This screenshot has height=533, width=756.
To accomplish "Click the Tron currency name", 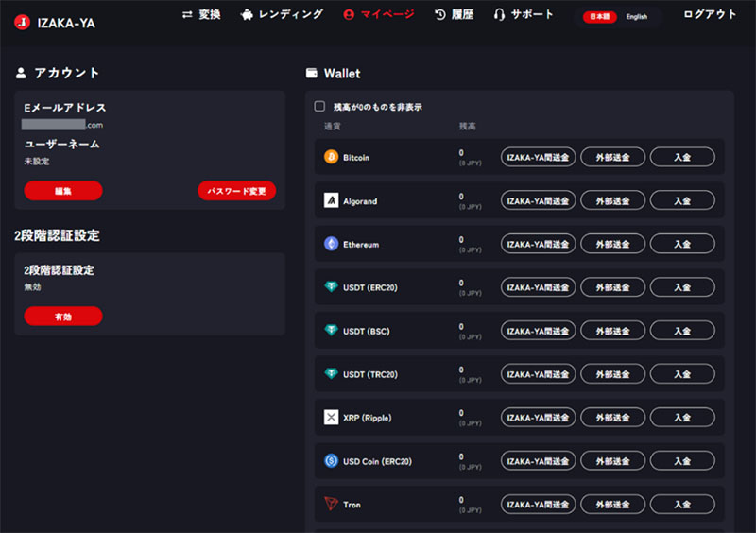I will tap(352, 505).
